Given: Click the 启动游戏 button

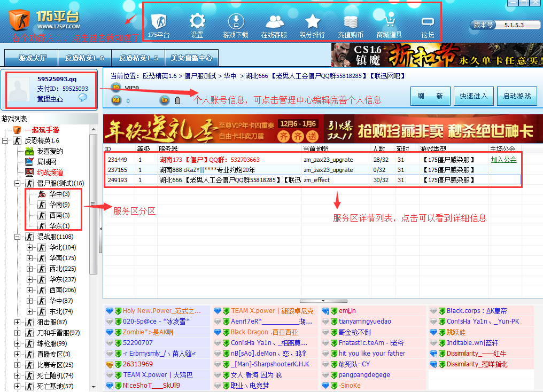Looking at the screenshot, I should coord(516,96).
